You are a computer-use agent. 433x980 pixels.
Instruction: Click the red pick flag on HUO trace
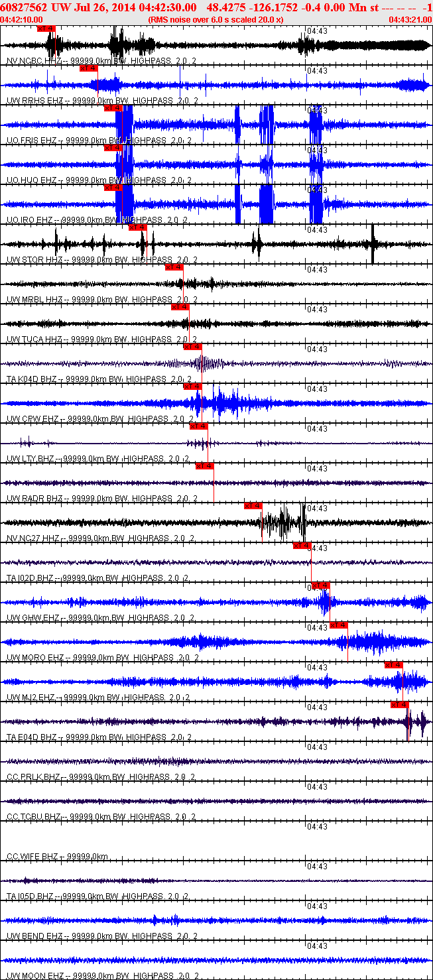tap(113, 148)
